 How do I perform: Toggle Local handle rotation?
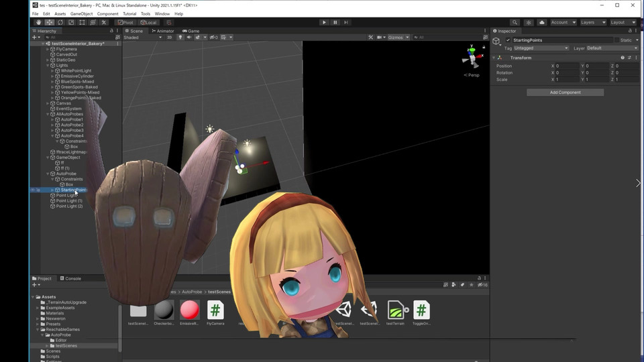[149, 22]
